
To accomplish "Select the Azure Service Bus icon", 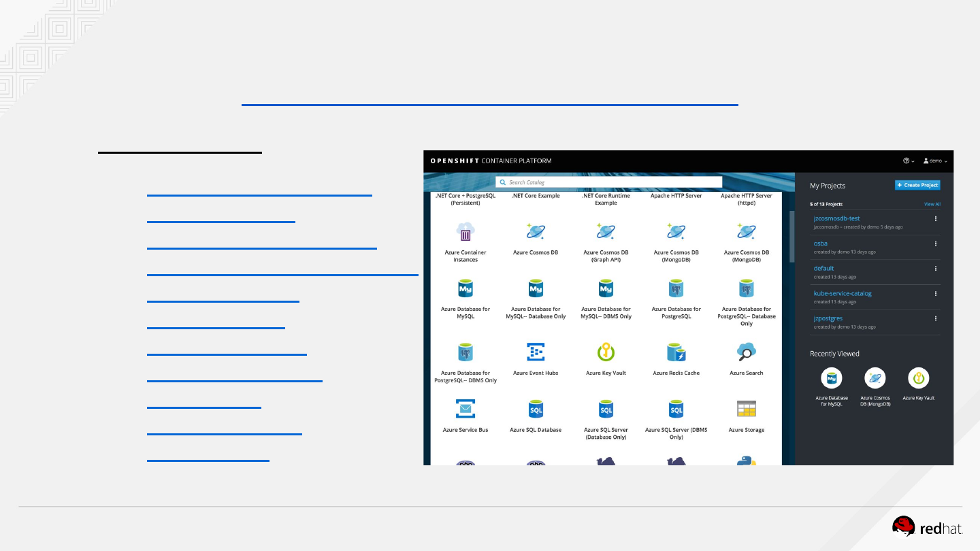I will 465,410.
